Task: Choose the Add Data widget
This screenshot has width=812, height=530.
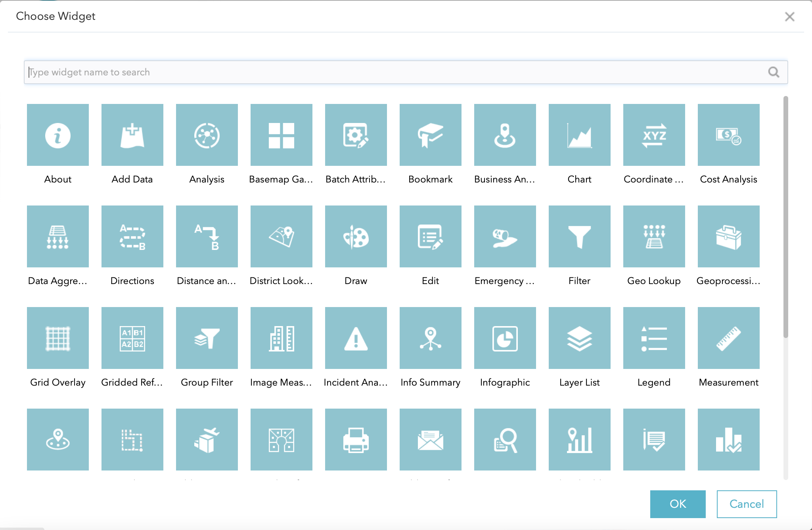Action: click(x=132, y=135)
